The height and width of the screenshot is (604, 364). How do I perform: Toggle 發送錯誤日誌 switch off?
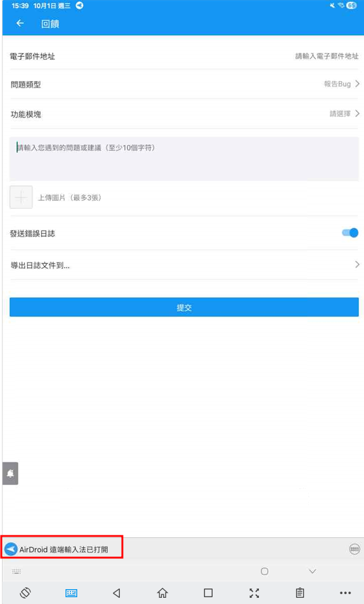(350, 232)
